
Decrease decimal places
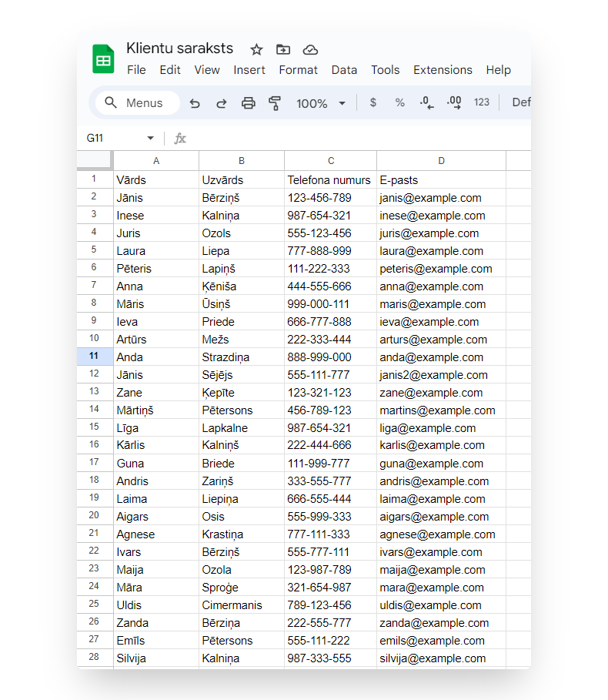(x=426, y=102)
